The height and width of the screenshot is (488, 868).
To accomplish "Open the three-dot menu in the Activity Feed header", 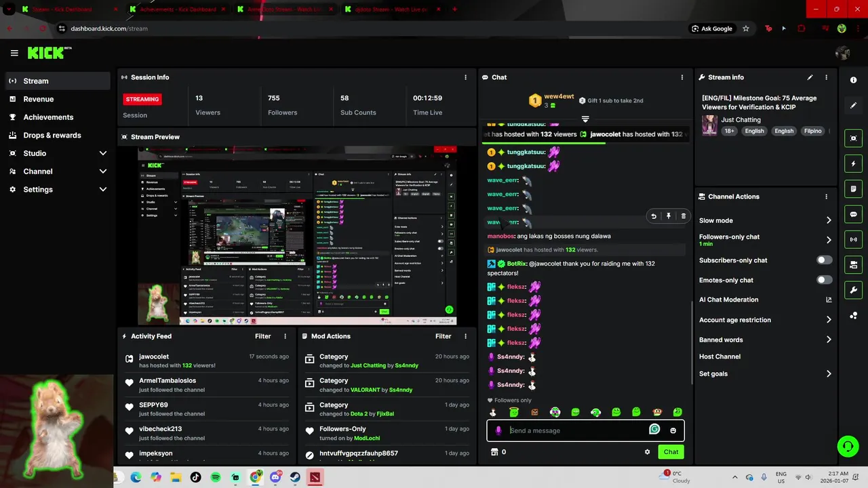I will click(x=285, y=336).
